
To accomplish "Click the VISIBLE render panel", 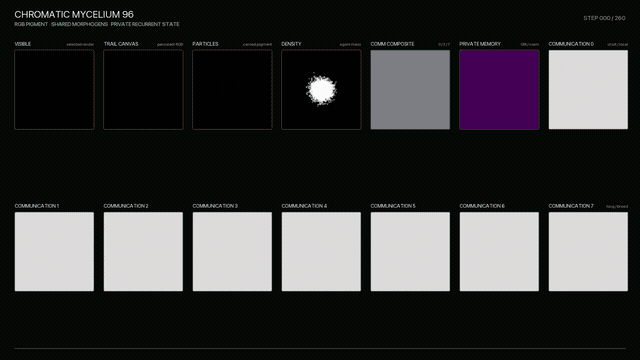I will [54, 90].
